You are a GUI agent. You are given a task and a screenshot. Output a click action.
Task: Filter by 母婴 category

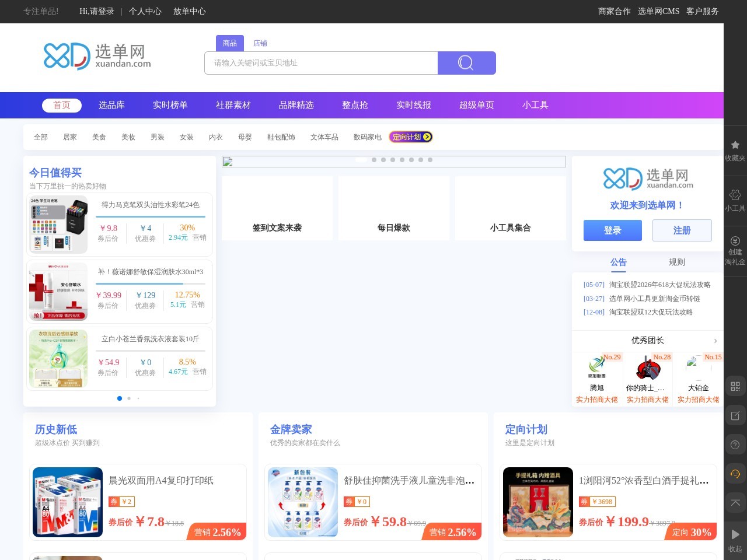click(x=245, y=137)
